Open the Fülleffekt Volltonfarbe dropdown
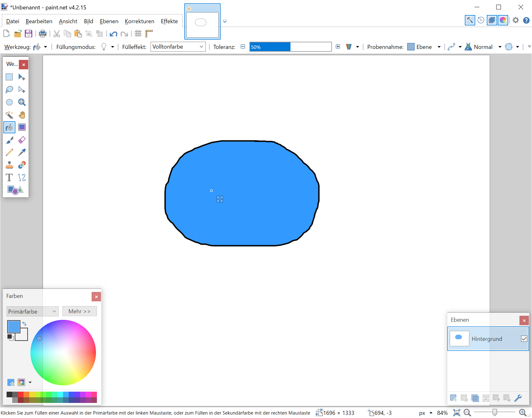 [x=178, y=47]
